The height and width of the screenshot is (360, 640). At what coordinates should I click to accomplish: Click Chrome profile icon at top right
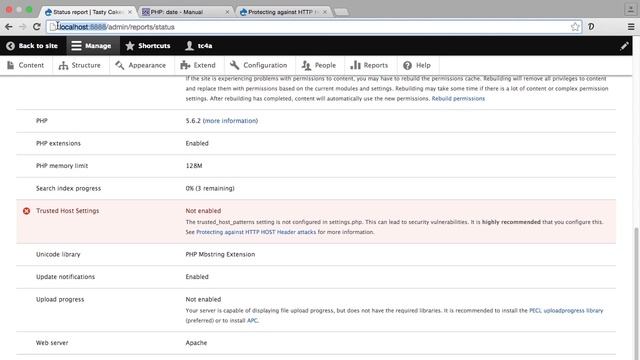pyautogui.click(x=630, y=9)
